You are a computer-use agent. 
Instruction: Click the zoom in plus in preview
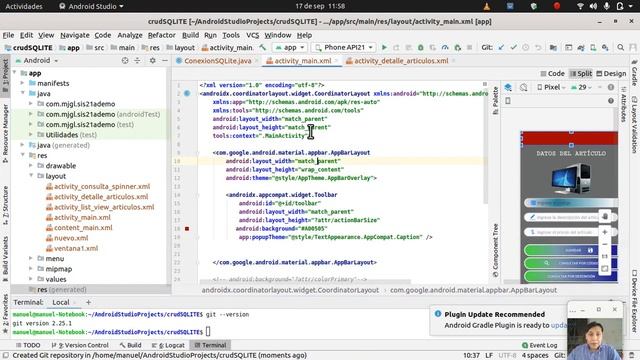(x=605, y=232)
